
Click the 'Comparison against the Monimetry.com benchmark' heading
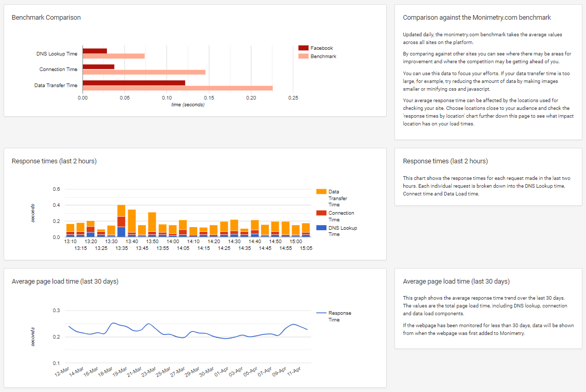[x=476, y=18]
